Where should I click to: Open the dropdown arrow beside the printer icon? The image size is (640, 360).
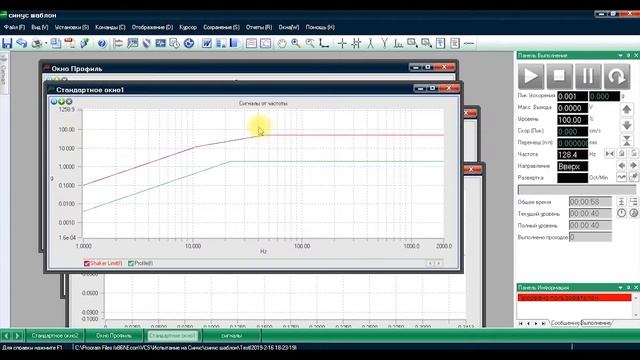point(46,43)
